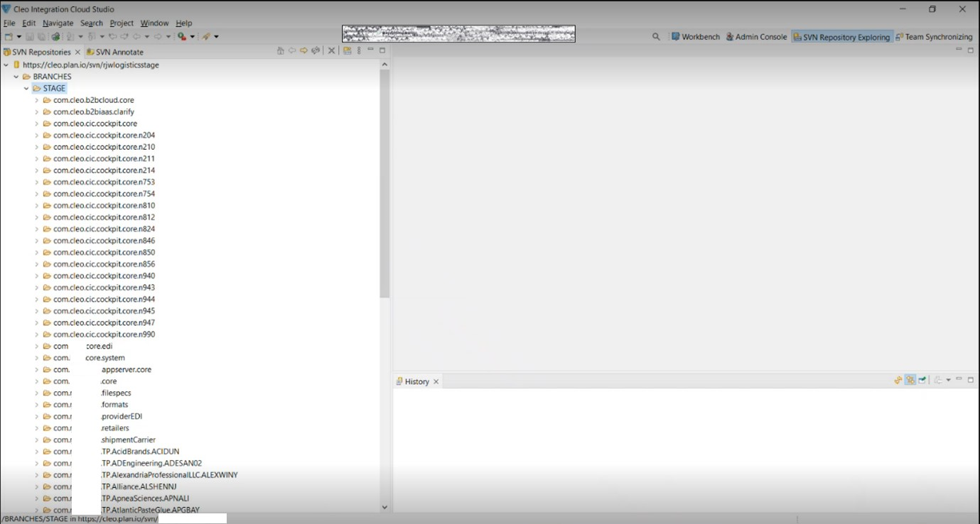Open the Search menu

(92, 23)
